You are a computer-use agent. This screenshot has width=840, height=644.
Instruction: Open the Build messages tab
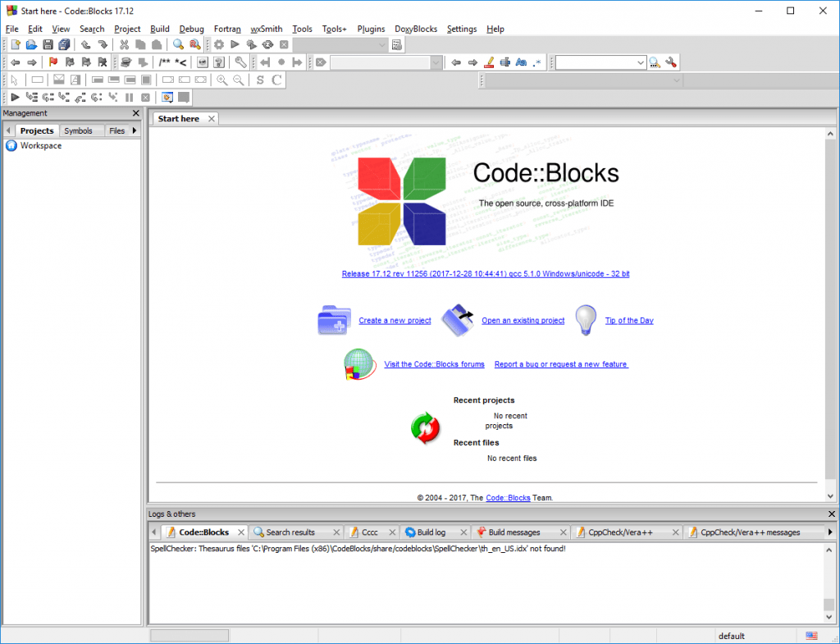click(514, 532)
